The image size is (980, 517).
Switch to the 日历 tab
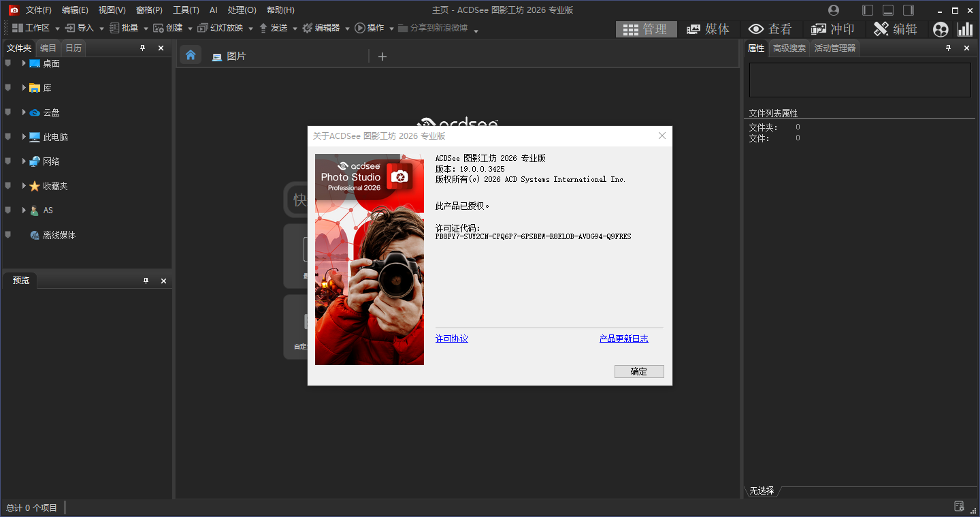point(73,48)
